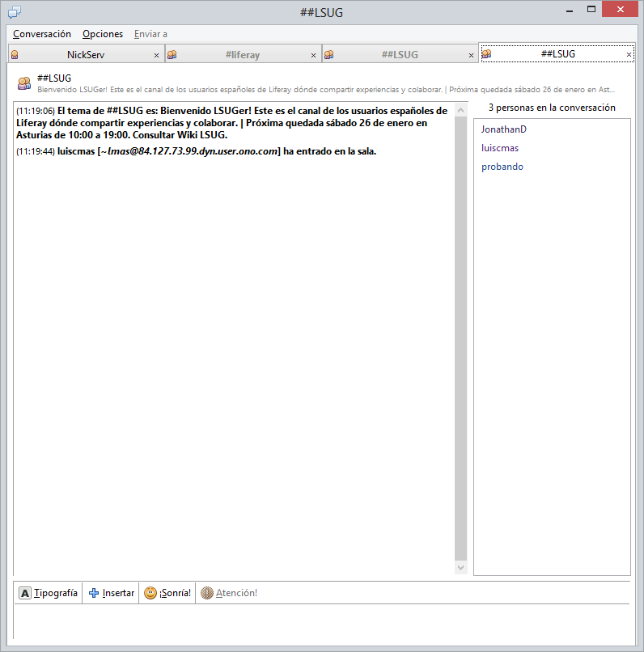
Task: Switch to the #liferay tab
Action: point(242,55)
